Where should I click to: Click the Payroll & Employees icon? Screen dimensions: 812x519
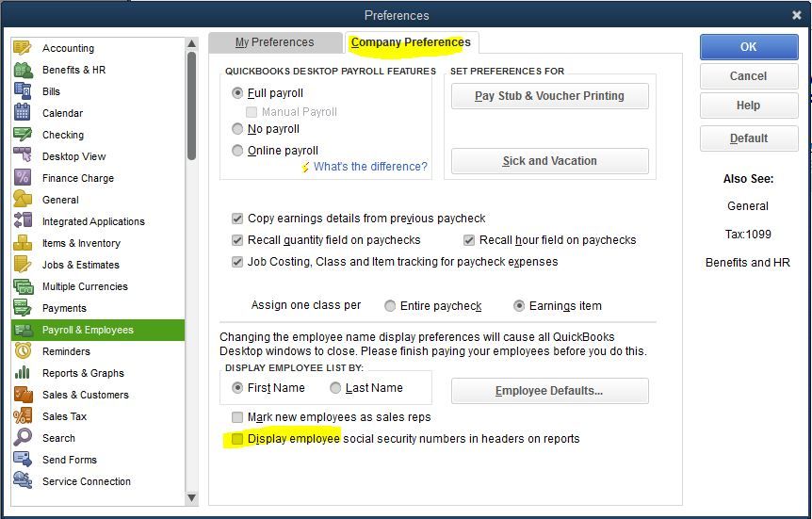(24, 330)
